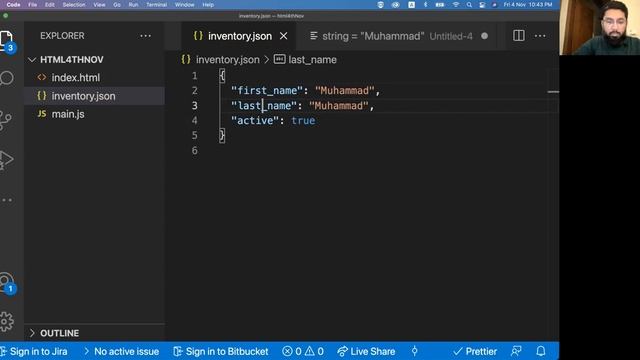Viewport: 640px width, 360px height.
Task: Click the Wi-Fi icon in the menu bar
Action: pos(456,4)
